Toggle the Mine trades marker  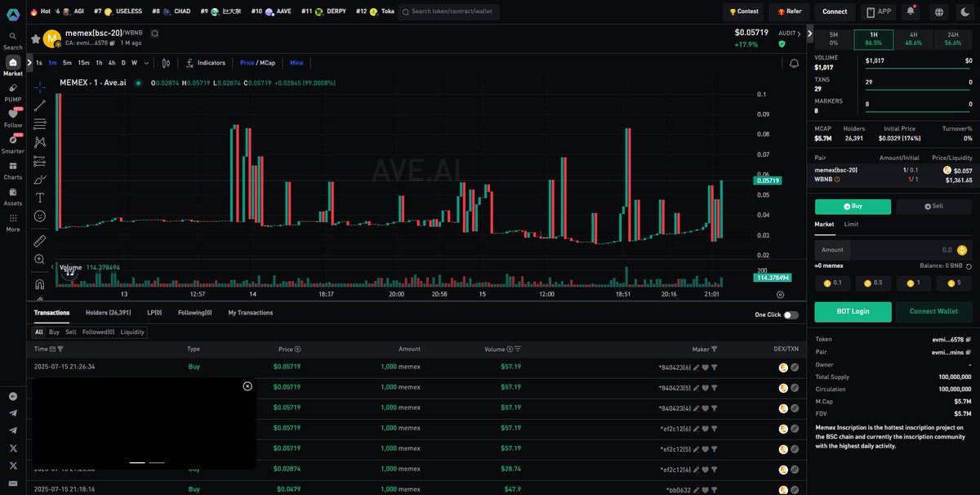[x=296, y=63]
